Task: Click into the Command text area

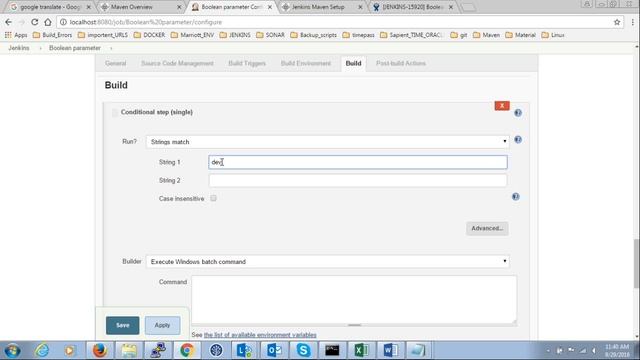Action: click(x=354, y=300)
